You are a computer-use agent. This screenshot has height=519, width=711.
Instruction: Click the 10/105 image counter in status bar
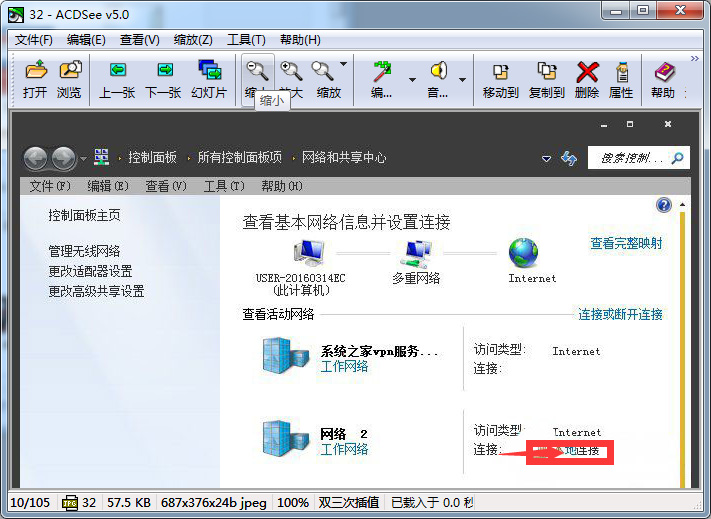click(x=30, y=503)
